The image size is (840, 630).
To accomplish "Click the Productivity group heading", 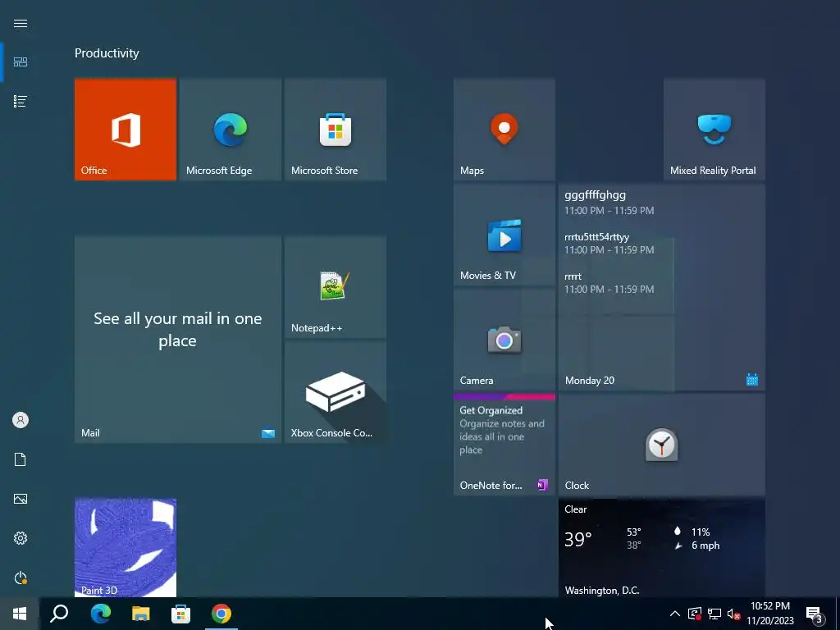I will tap(107, 53).
